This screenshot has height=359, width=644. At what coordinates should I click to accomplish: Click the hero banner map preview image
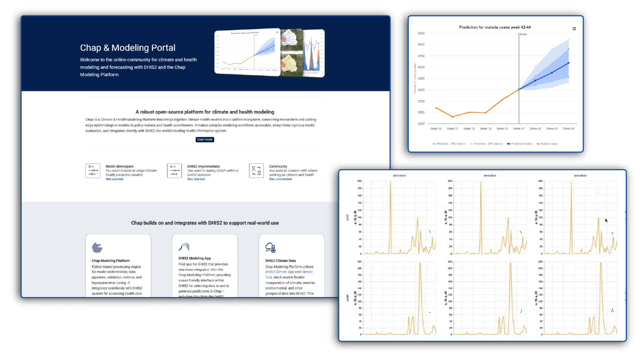[x=291, y=53]
